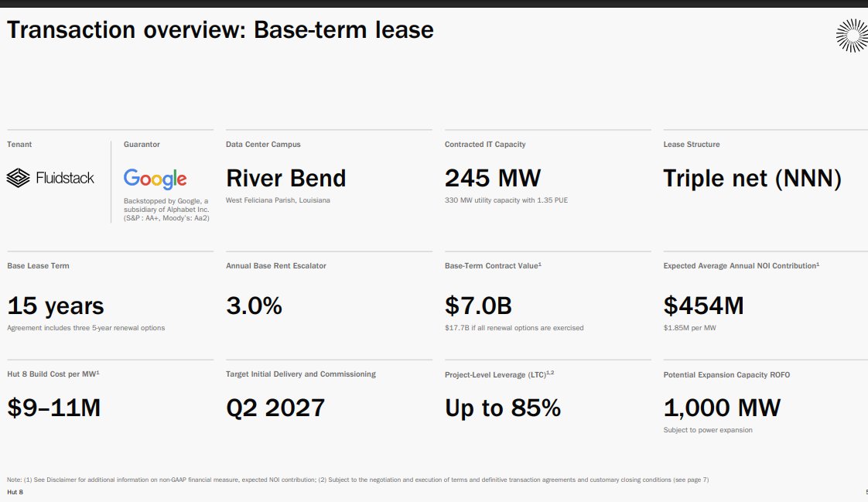This screenshot has width=868, height=502.
Task: Click 'West Feliciana Parish, Louisiana' text
Action: pyautogui.click(x=278, y=200)
